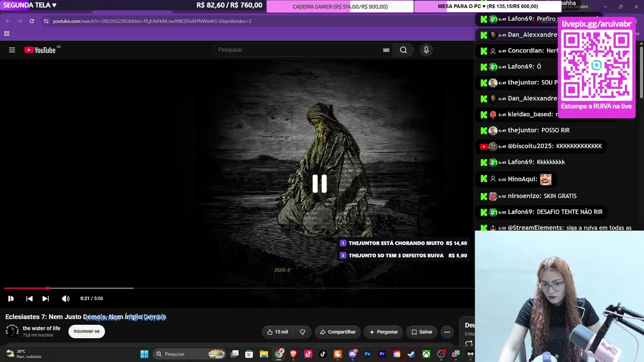Open the browser apps grid icon
The height and width of the screenshot is (362, 644).
7,34
